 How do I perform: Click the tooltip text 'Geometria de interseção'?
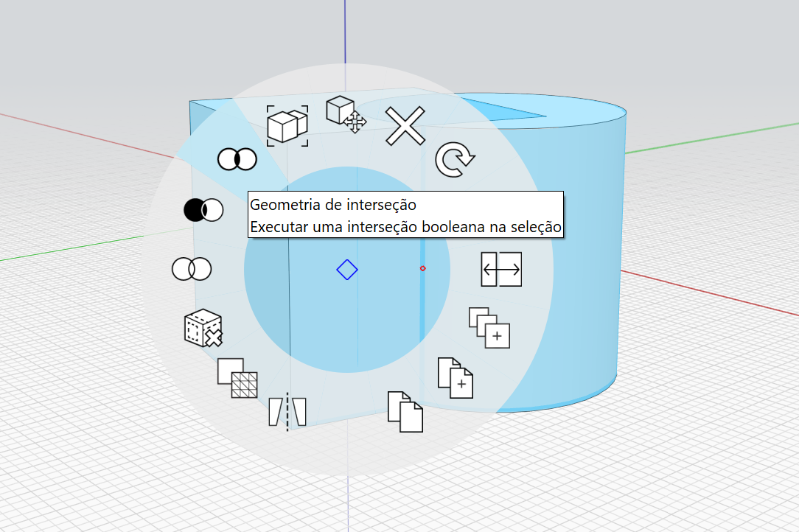coord(333,203)
